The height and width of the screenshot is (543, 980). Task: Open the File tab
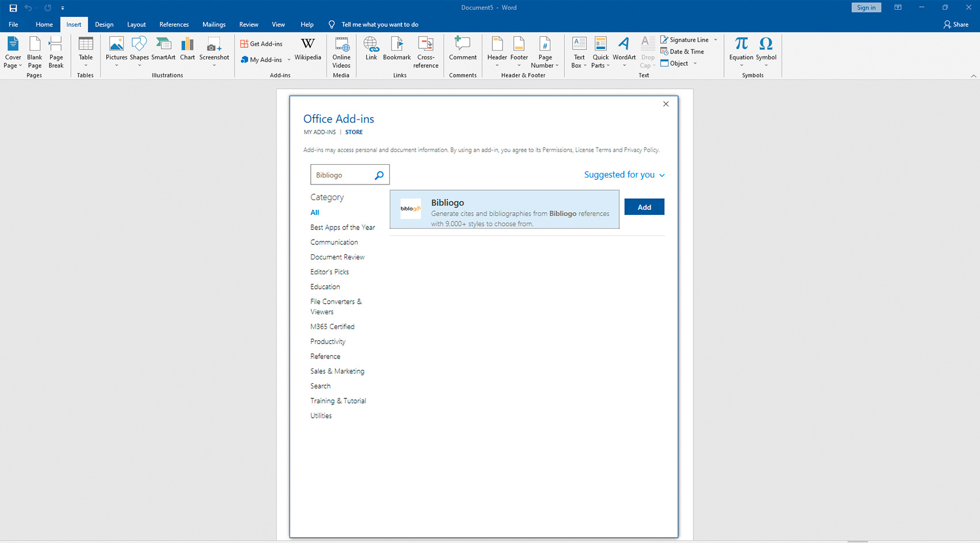coord(13,24)
